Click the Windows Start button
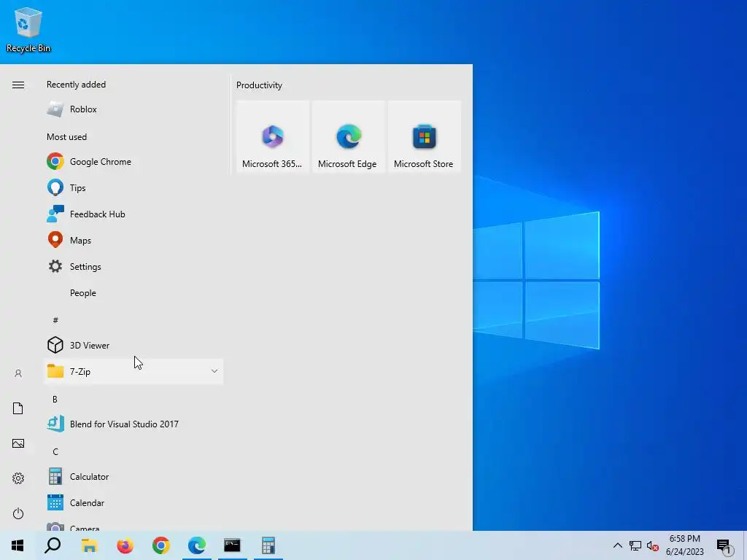This screenshot has width=747, height=560. [x=18, y=545]
